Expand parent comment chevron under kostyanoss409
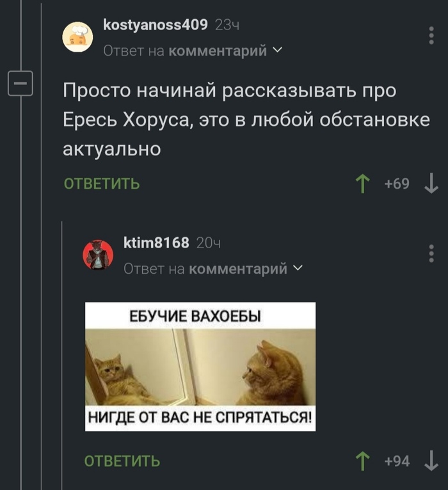The width and height of the screenshot is (448, 490). (278, 50)
